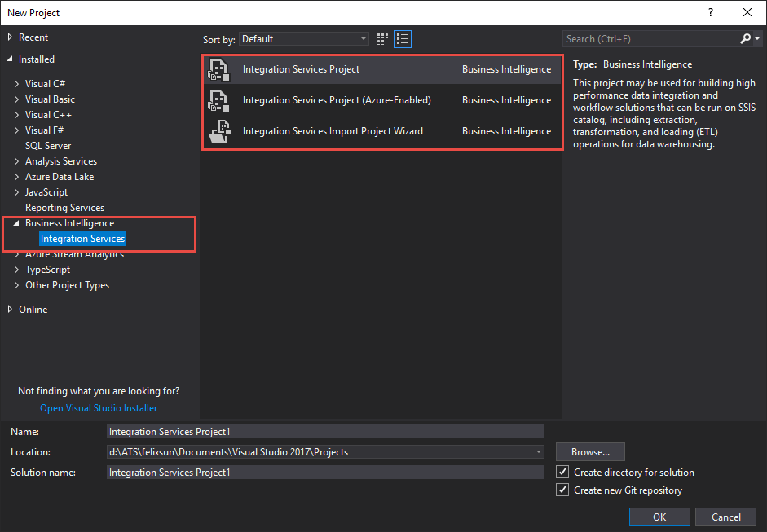Expand the Azure Data Lake node
Screen dimensions: 767x532
16,177
